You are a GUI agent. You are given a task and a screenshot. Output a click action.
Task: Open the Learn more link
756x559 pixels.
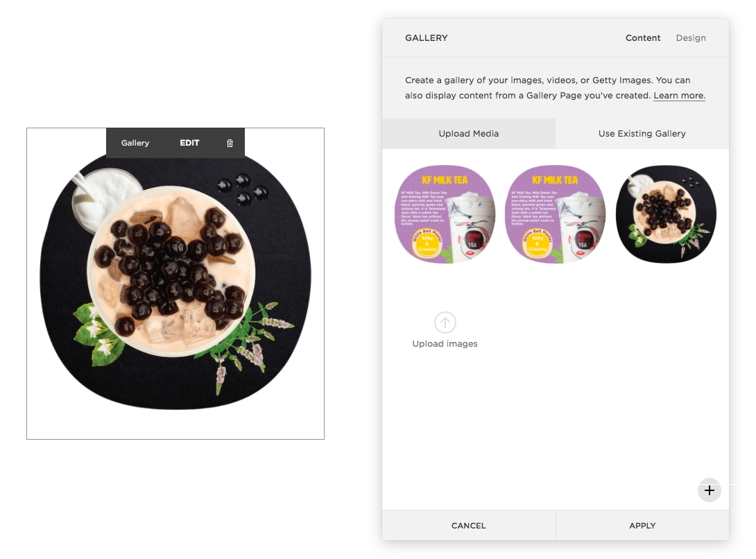click(679, 96)
